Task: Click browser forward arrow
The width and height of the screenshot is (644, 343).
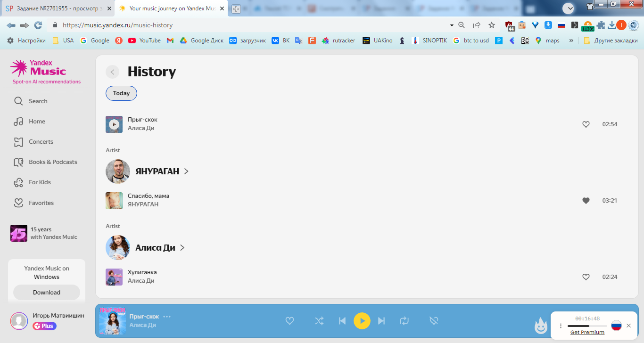Action: (x=25, y=25)
